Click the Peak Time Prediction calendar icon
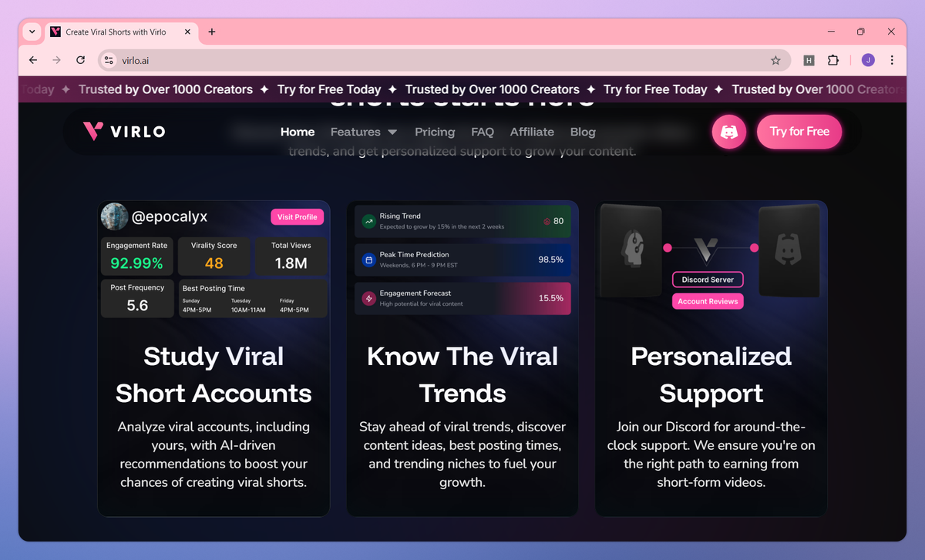The image size is (925, 560). (x=368, y=260)
